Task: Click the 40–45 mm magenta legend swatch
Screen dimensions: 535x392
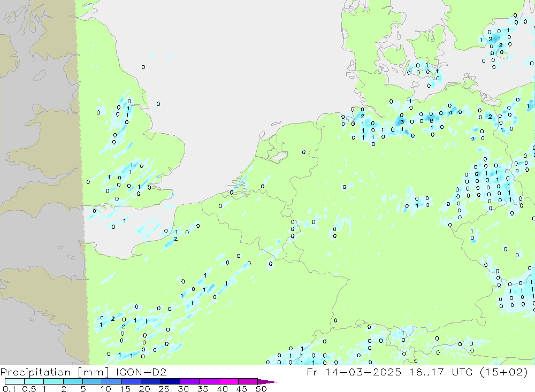Action: click(228, 381)
